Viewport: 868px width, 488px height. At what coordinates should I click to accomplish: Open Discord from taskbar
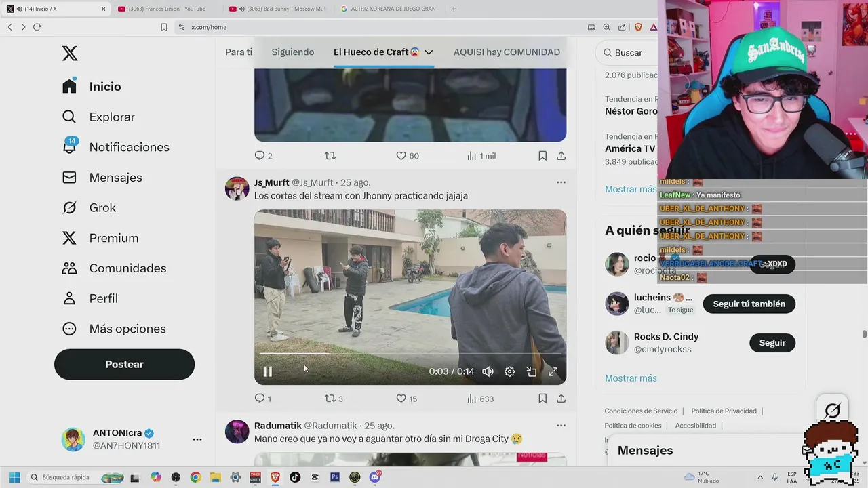tap(375, 477)
